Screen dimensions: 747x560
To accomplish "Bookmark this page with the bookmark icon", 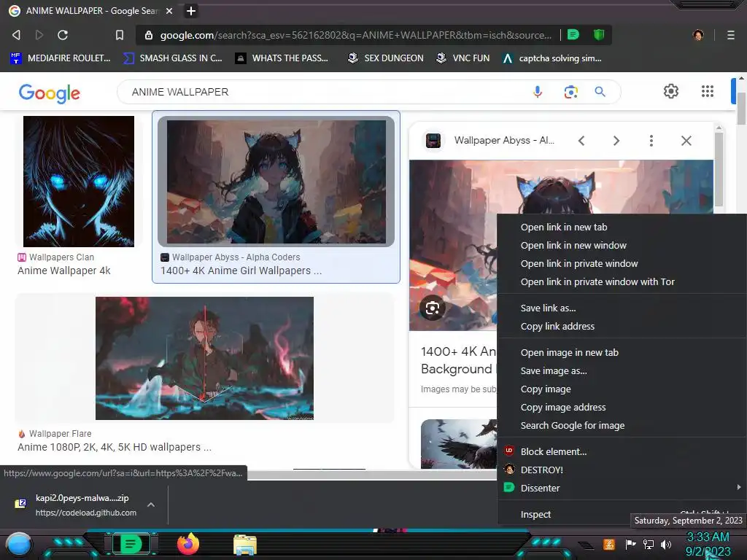I will pos(120,35).
